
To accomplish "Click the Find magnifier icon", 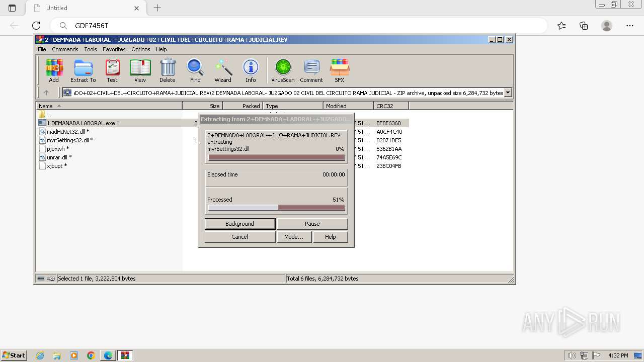I will 195,70.
